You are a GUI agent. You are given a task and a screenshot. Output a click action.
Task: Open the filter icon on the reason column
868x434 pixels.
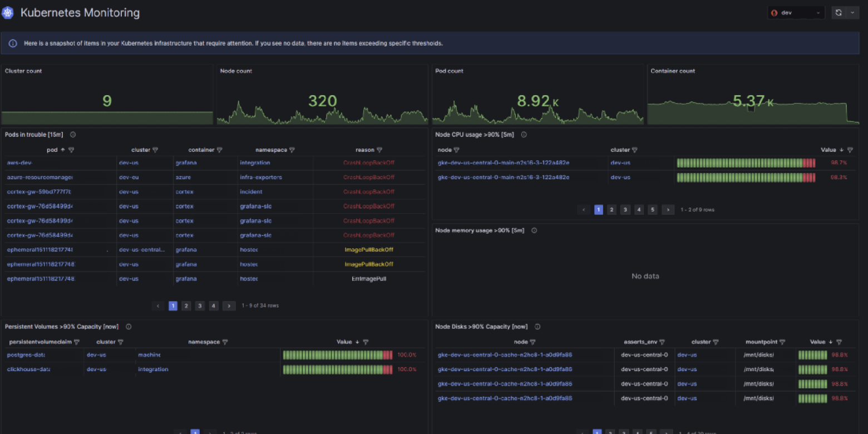[x=380, y=150]
